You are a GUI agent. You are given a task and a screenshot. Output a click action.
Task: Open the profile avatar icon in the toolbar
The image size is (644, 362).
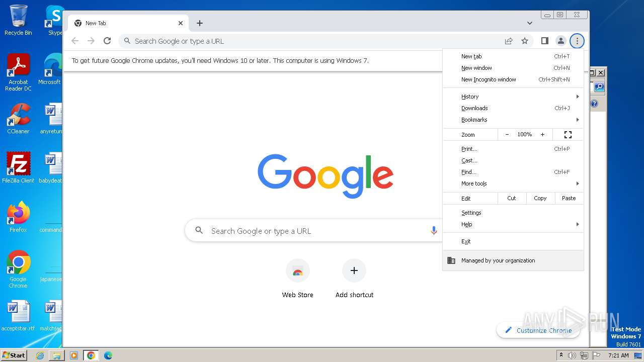pyautogui.click(x=560, y=41)
